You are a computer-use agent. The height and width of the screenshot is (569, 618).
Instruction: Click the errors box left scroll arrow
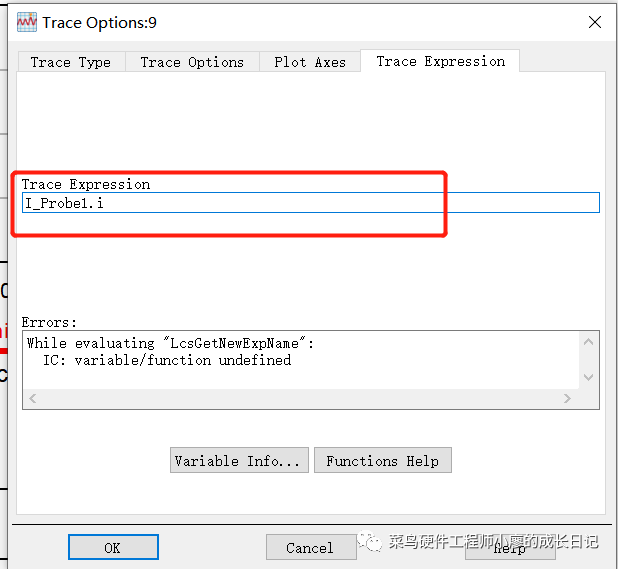point(33,399)
